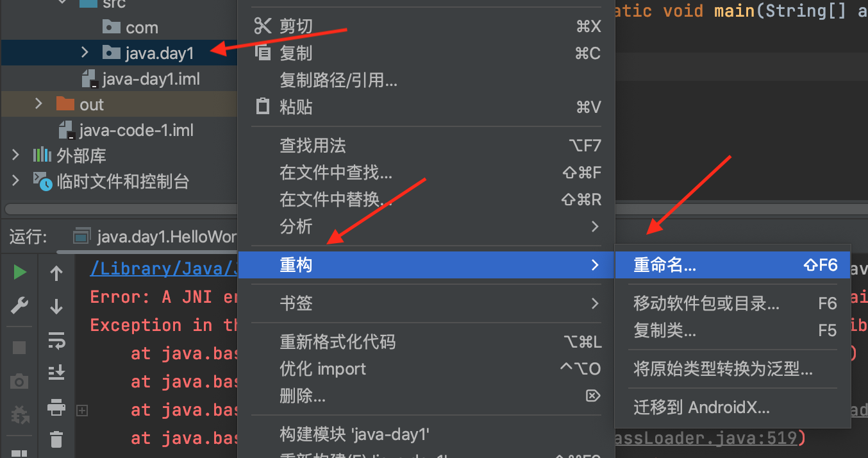Open the /Library/Java link in console
868x458 pixels.
164,268
